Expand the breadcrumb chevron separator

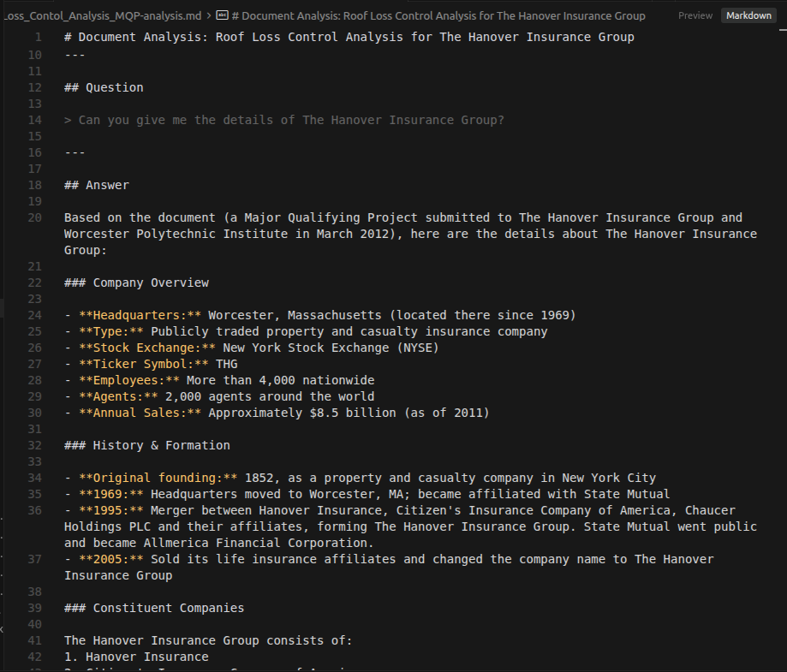209,15
